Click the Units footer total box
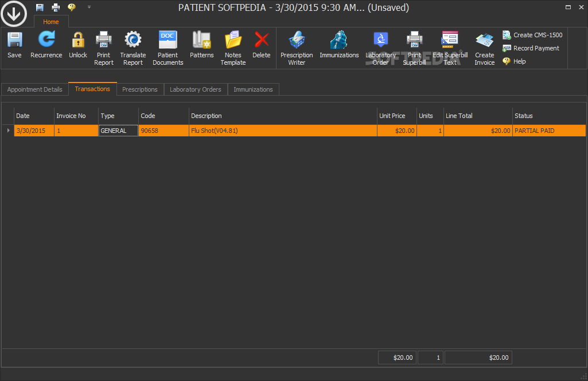The height and width of the screenshot is (381, 588). [x=430, y=358]
